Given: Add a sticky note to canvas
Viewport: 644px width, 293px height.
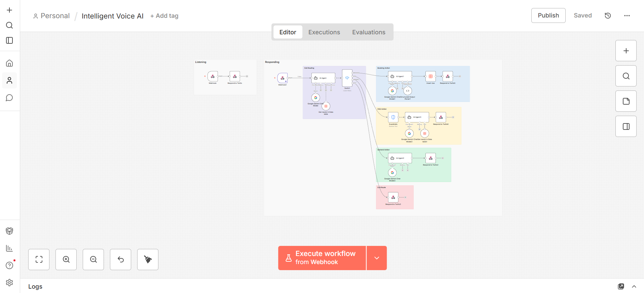Looking at the screenshot, I should click(626, 101).
